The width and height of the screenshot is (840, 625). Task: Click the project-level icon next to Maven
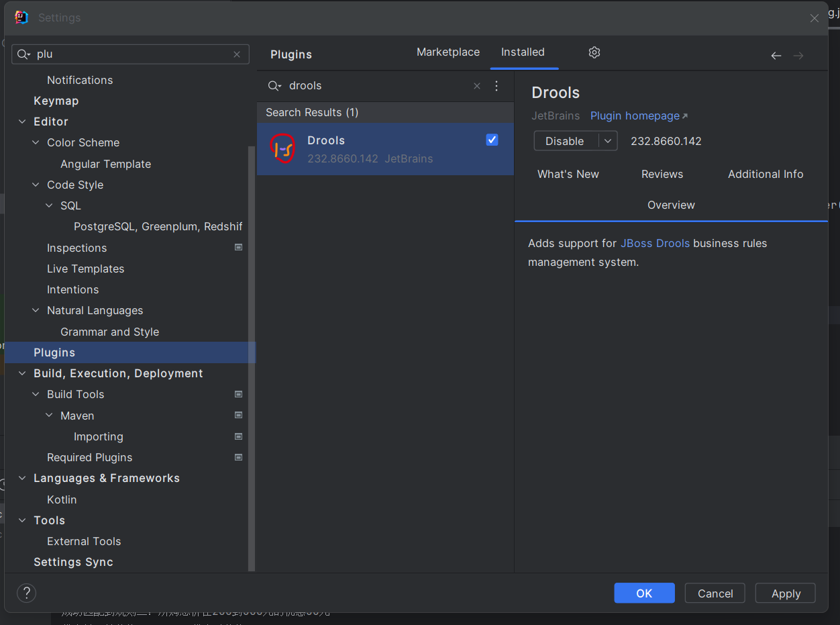click(x=238, y=415)
